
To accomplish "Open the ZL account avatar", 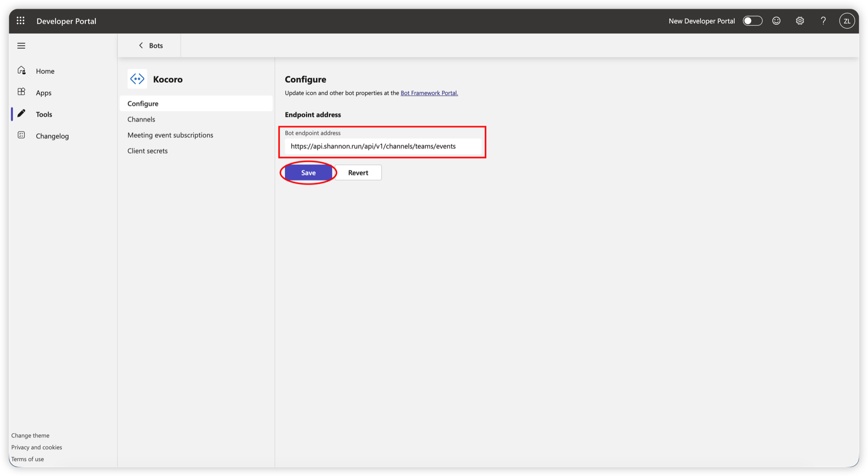I will [847, 21].
